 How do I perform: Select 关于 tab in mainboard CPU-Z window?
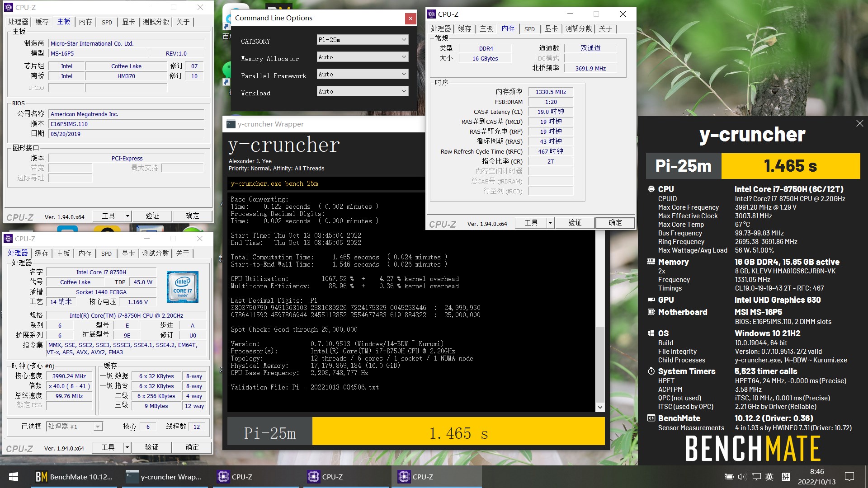[183, 22]
